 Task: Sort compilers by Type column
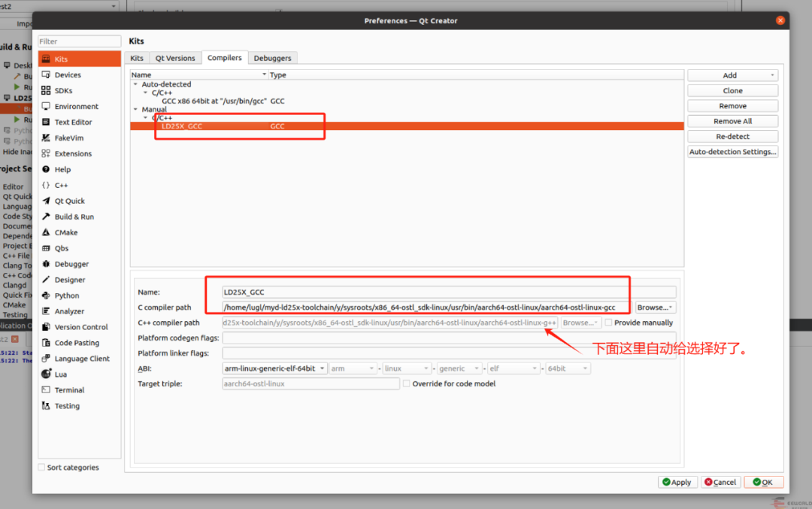[475, 74]
